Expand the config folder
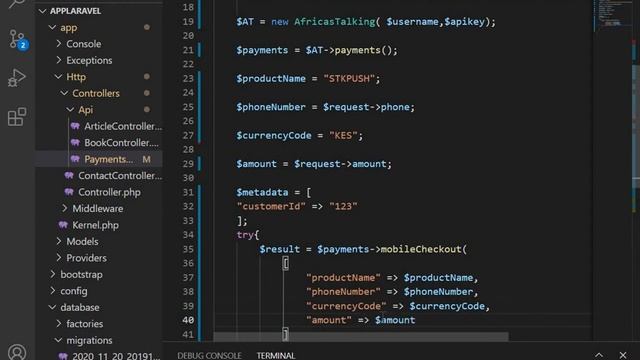The image size is (640, 360). pos(53,291)
